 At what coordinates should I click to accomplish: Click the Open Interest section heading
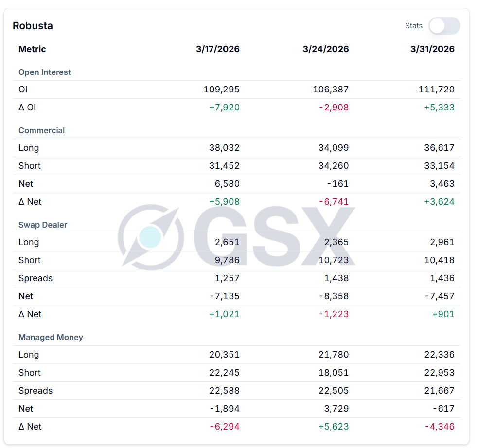[x=45, y=72]
